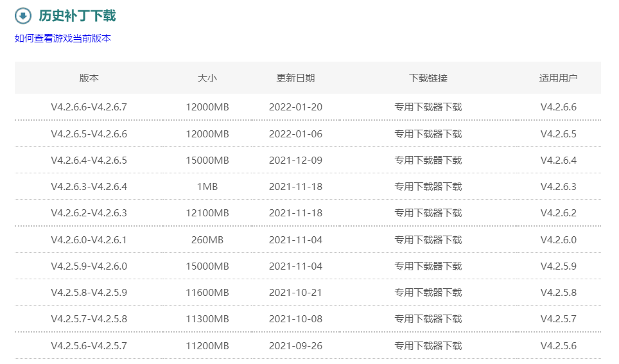619x364 pixels.
Task: Click version cell V4.2.6.6-V4.2.6.7
Action: click(89, 107)
